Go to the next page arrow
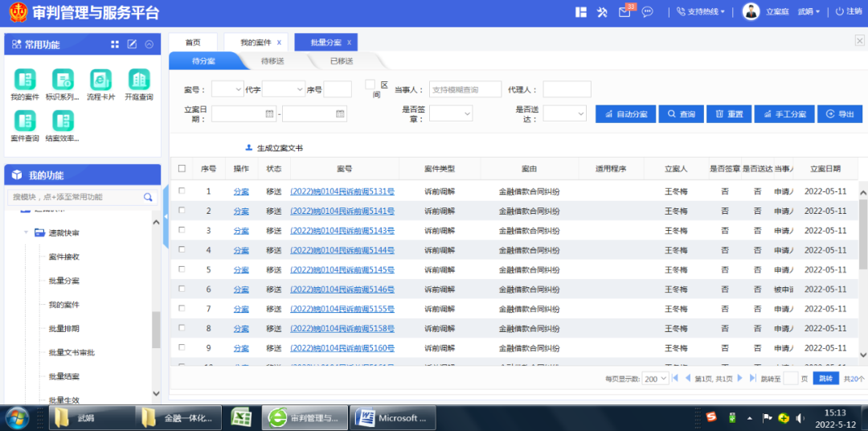This screenshot has width=868, height=431. 739,378
